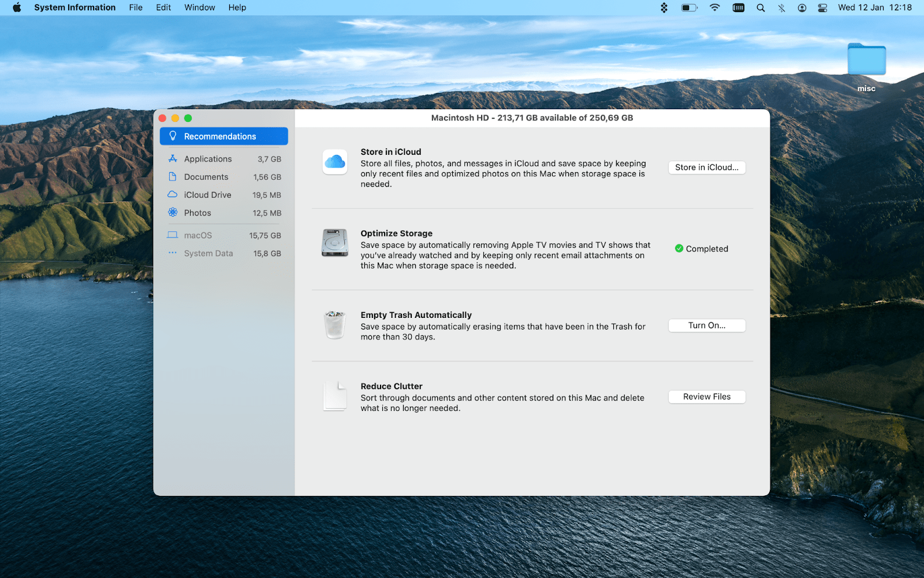The width and height of the screenshot is (924, 578).
Task: Click the Optimize Storage hard drive icon
Action: 335,243
